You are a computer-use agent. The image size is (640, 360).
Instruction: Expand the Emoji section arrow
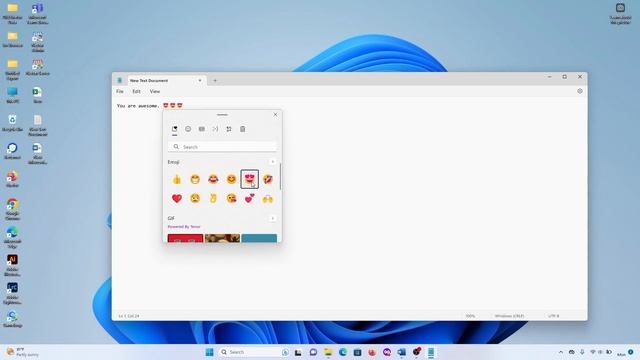pos(273,162)
